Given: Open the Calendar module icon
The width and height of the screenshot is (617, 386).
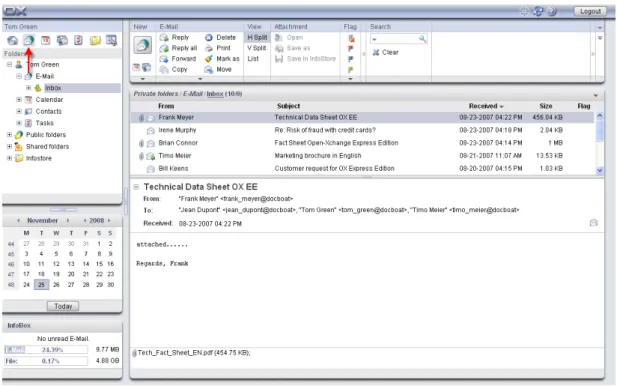Looking at the screenshot, I should pos(46,40).
